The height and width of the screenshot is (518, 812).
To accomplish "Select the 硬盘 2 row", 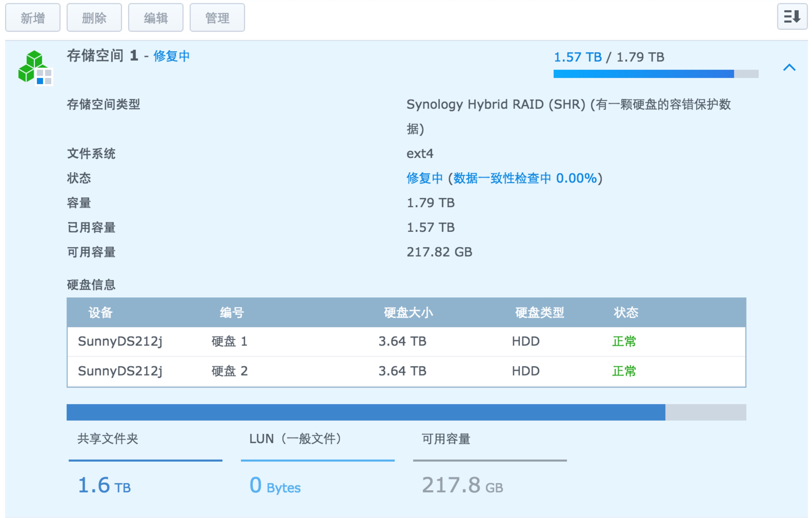I will [x=406, y=371].
